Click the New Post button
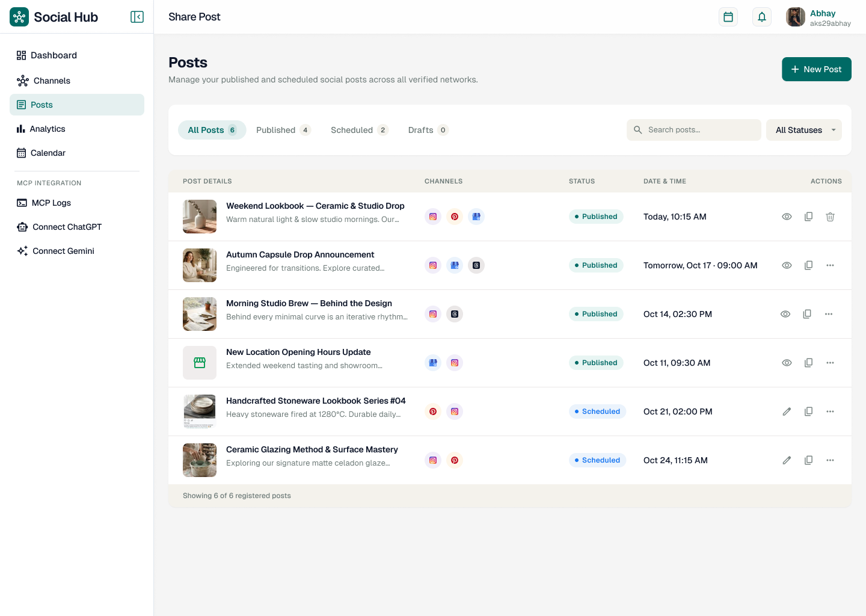Viewport: 866px width, 616px height. [x=817, y=69]
